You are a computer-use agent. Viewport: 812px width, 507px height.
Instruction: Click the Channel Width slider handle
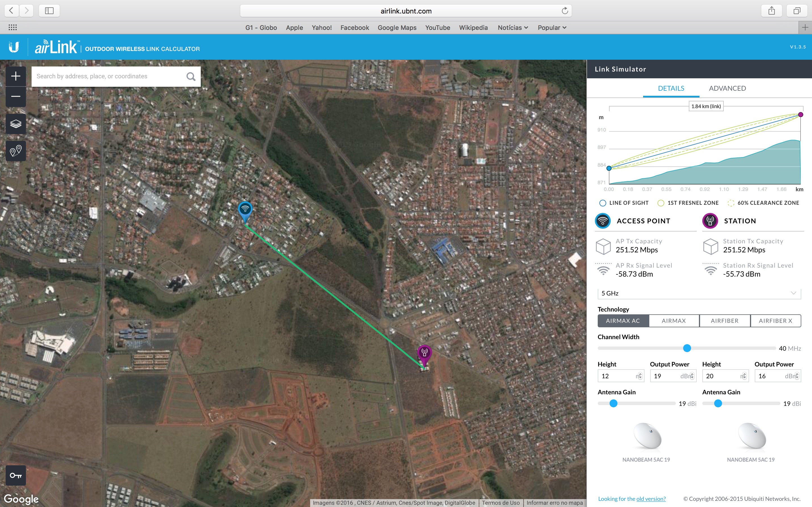point(687,348)
